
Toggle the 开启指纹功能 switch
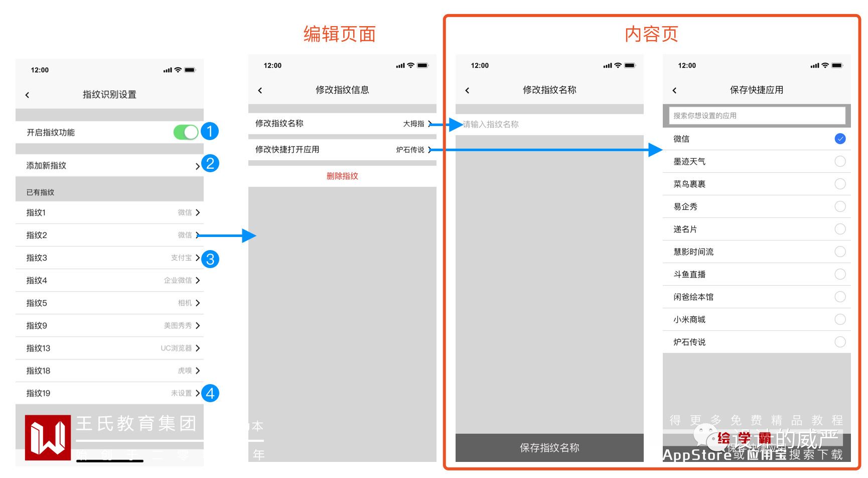coord(186,132)
